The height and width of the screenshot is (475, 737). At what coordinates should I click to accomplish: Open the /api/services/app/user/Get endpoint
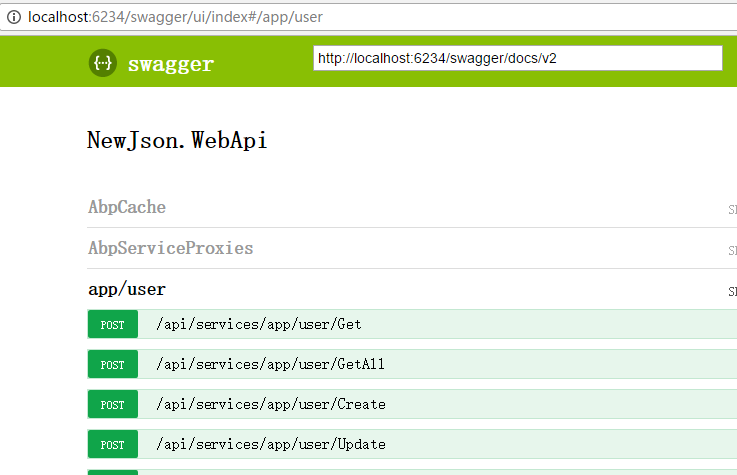point(259,324)
